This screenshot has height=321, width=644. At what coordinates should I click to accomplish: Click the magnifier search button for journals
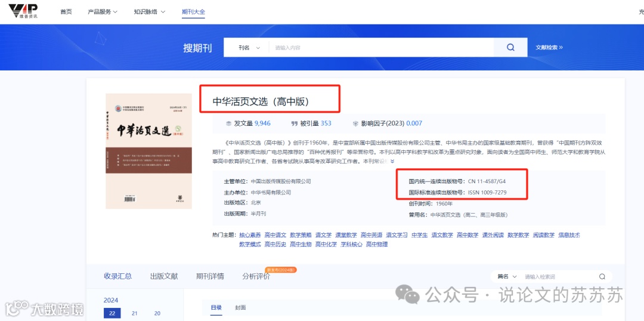click(510, 47)
